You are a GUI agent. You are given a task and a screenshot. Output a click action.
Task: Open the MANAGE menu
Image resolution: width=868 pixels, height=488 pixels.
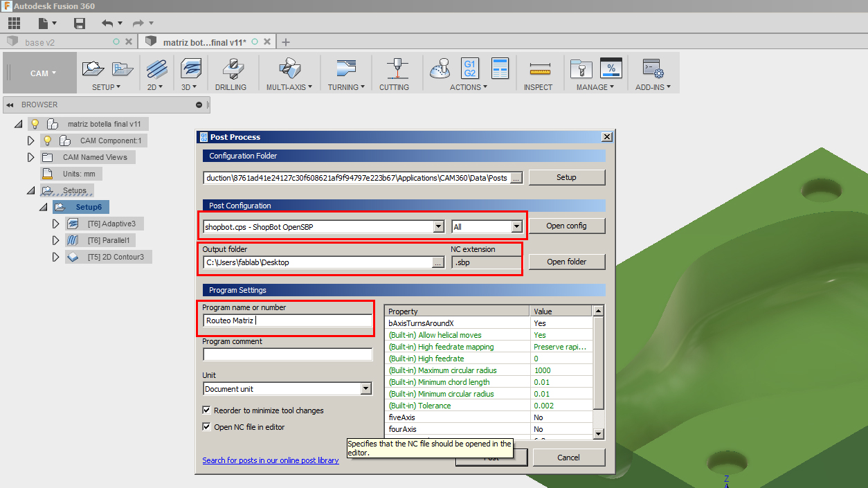coord(595,87)
